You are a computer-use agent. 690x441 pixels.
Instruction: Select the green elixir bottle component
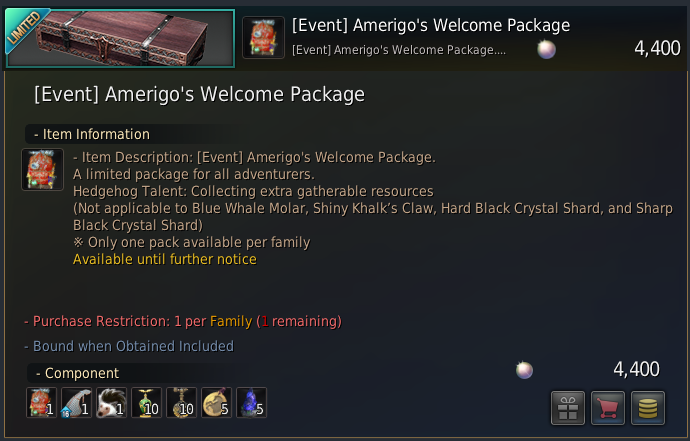(147, 402)
